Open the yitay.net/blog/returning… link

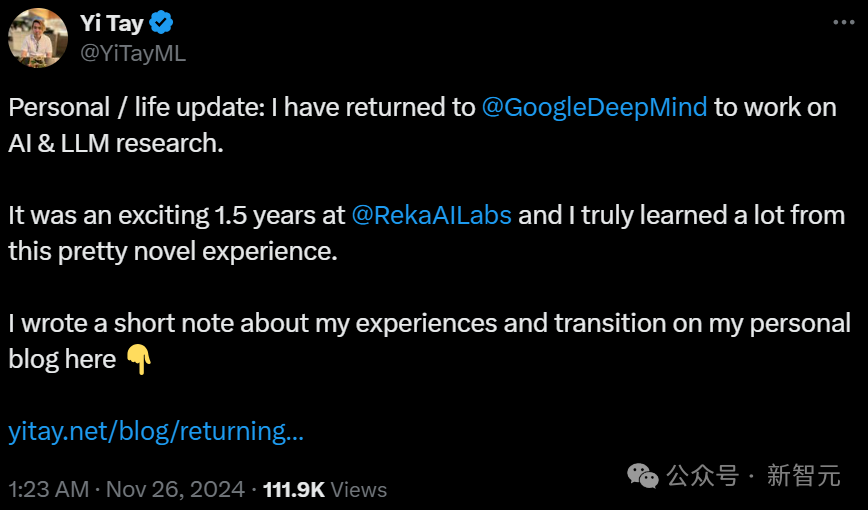(156, 432)
